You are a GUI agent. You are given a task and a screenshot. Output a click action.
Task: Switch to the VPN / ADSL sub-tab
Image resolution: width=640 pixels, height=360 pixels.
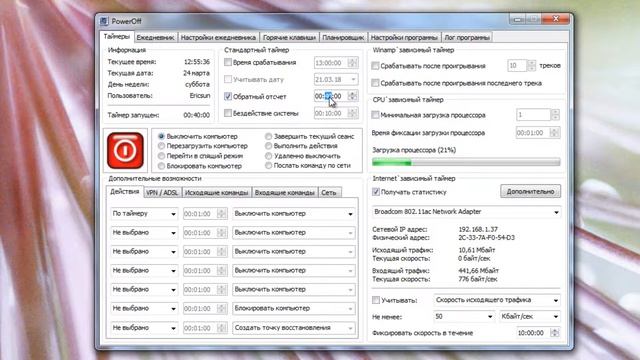coord(162,193)
